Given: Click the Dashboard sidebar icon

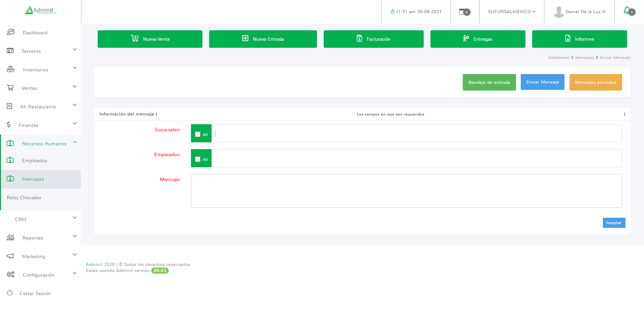Looking at the screenshot, I should 10,32.
